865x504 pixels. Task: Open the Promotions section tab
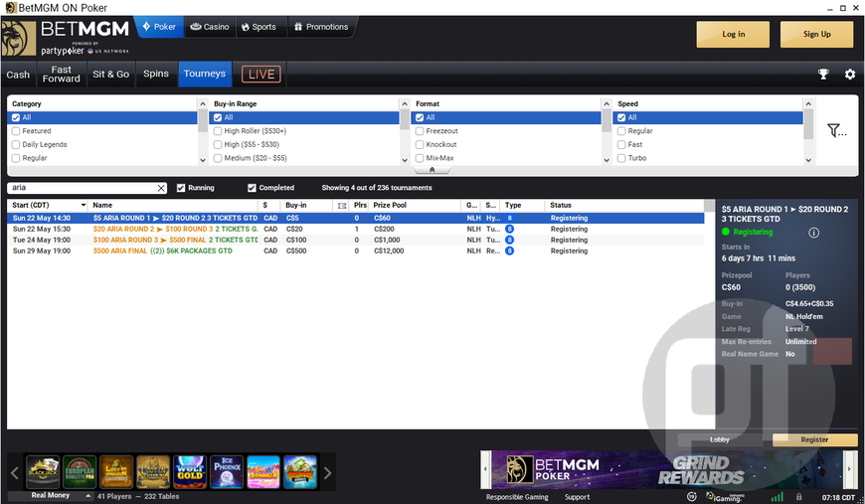point(321,27)
